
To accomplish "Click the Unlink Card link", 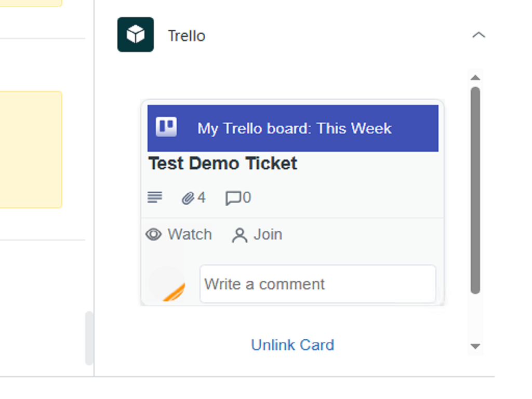I will 292,345.
